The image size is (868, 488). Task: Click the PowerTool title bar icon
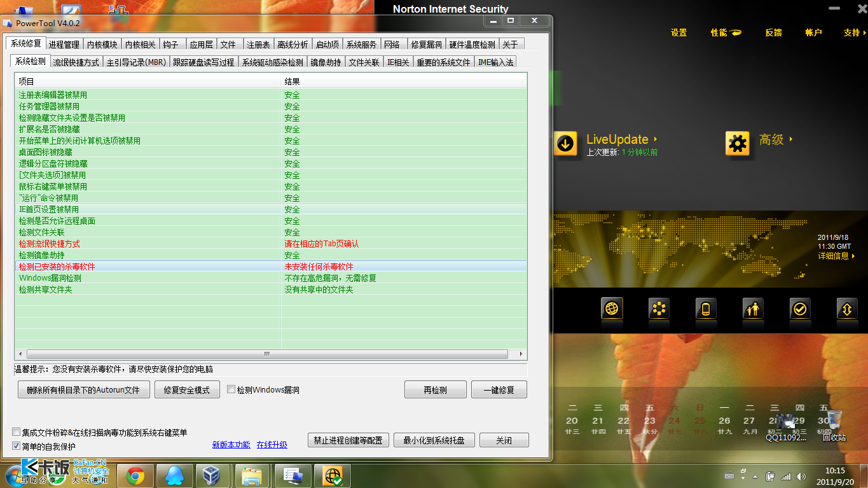pyautogui.click(x=7, y=24)
